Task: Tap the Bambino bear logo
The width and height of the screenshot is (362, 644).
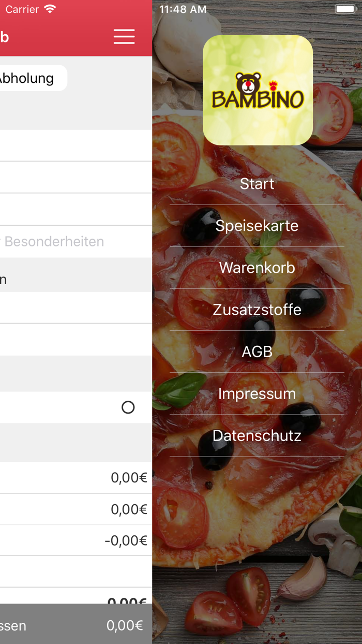Action: (258, 90)
